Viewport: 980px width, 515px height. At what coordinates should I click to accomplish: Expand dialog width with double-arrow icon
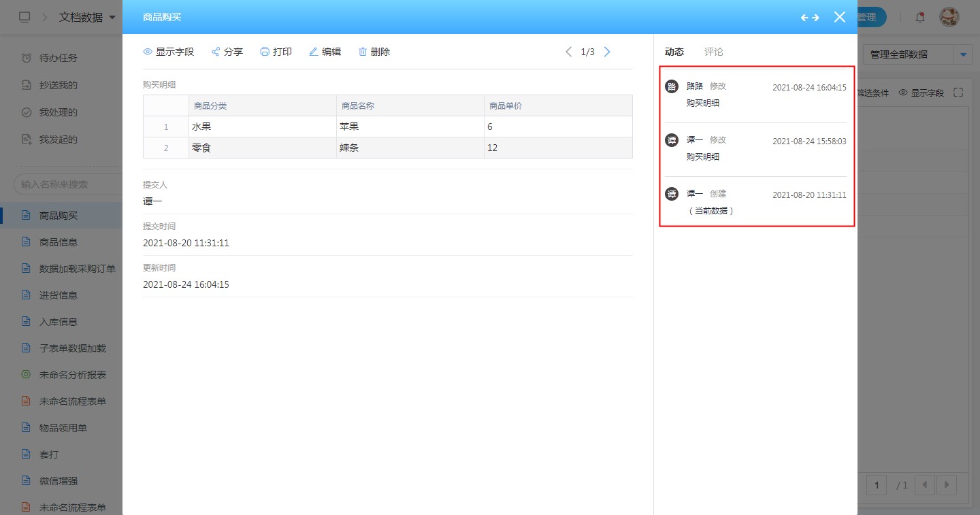click(810, 18)
